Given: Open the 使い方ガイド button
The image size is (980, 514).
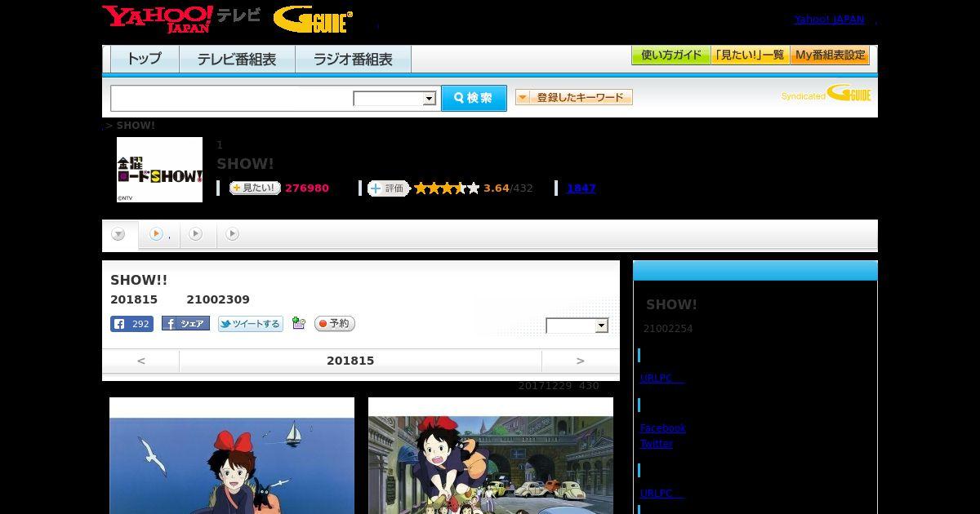Looking at the screenshot, I should pos(670,55).
